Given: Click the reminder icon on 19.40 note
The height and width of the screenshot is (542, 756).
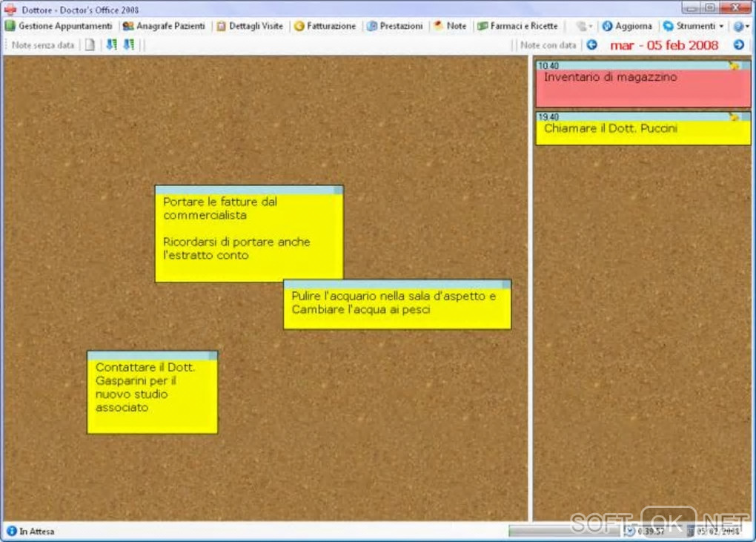Looking at the screenshot, I should 734,116.
